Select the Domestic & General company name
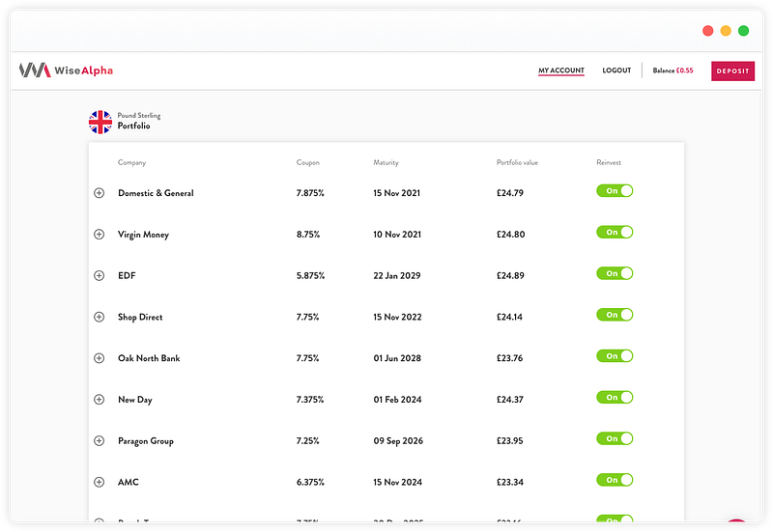773x532 pixels. point(156,193)
